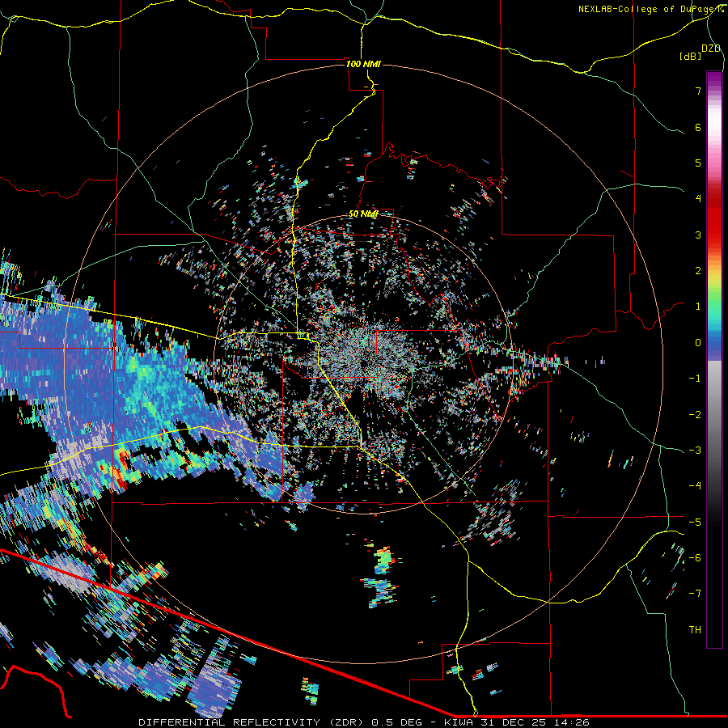Click the -2 value on ZDR scale
Image resolution: width=728 pixels, height=728 pixels.
tap(695, 415)
